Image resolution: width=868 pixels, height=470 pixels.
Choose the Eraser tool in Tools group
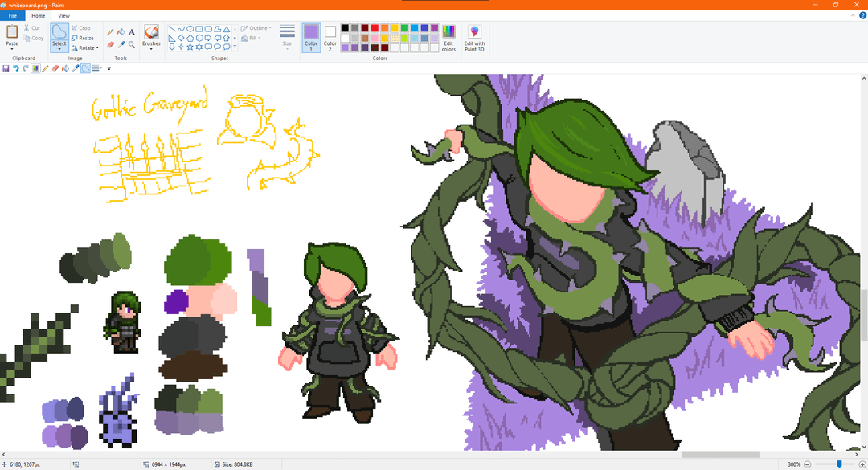110,45
